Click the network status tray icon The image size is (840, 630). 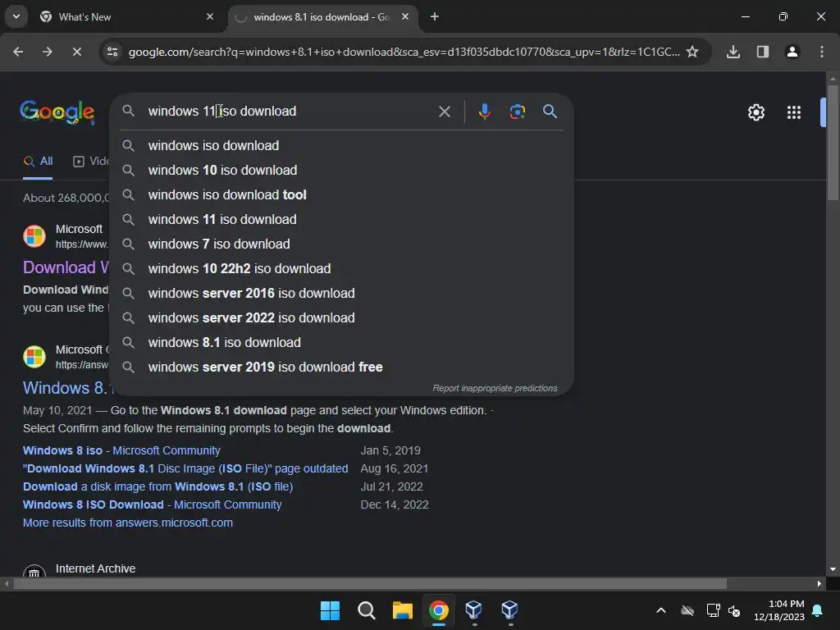tap(714, 610)
